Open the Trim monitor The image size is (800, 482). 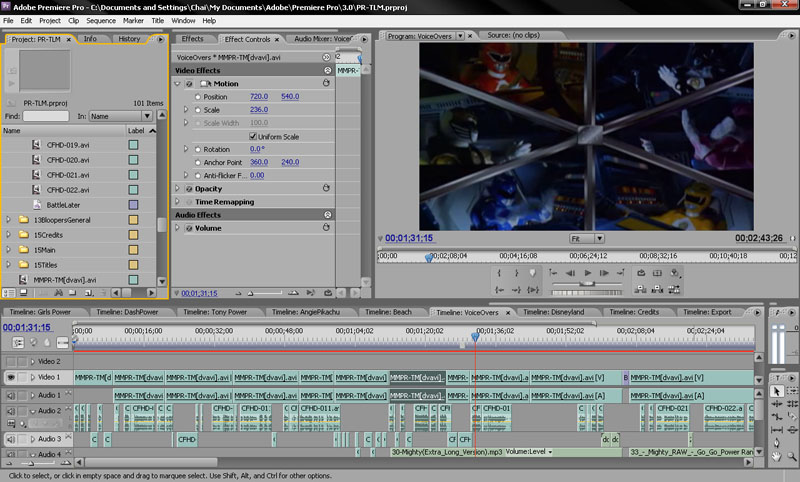[674, 290]
